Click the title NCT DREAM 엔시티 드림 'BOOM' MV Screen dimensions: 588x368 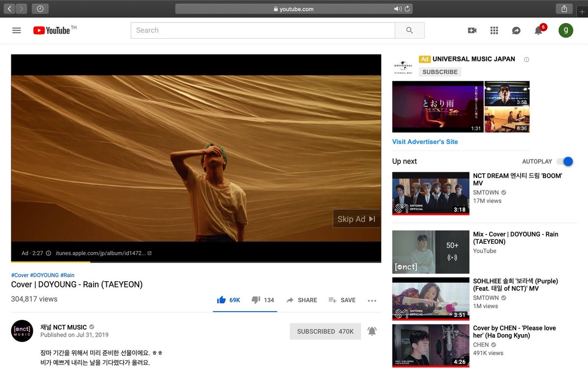point(517,180)
